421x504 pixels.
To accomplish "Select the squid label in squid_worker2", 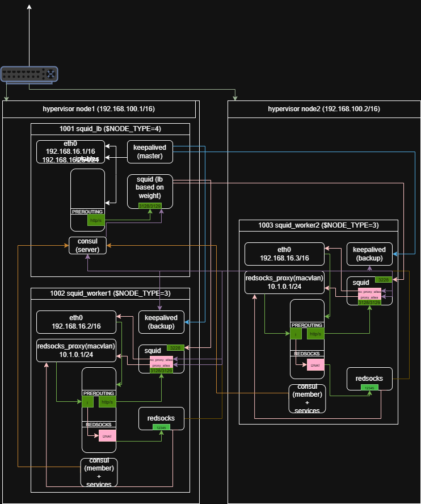I will 361,283.
